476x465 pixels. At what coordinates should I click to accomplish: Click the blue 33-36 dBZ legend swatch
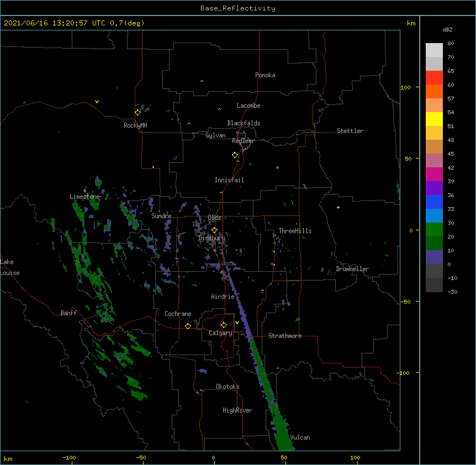[434, 202]
